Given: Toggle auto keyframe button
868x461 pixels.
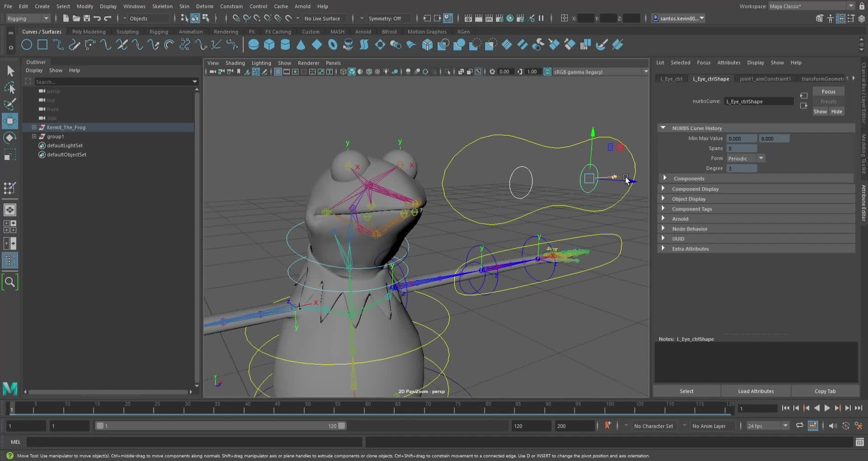Looking at the screenshot, I should pos(813,426).
